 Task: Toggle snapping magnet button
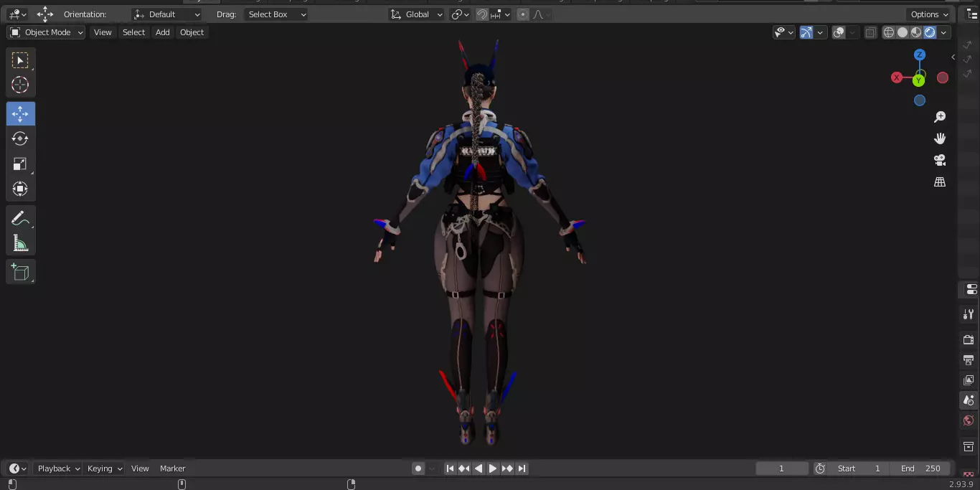[482, 14]
